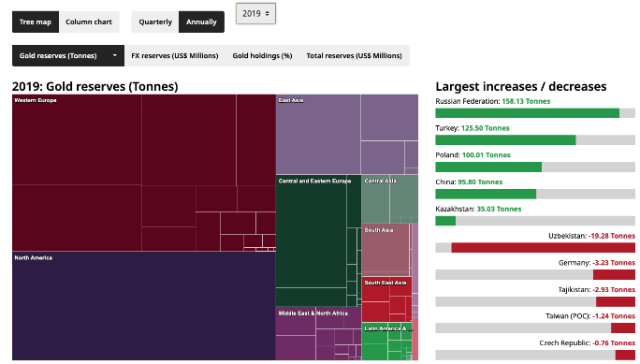Switch to Tree map view
640x364 pixels.
pyautogui.click(x=36, y=22)
